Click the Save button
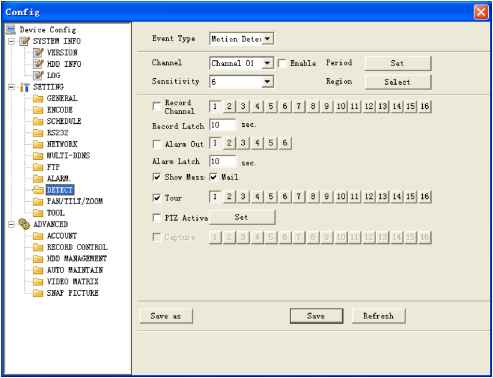 pos(316,316)
